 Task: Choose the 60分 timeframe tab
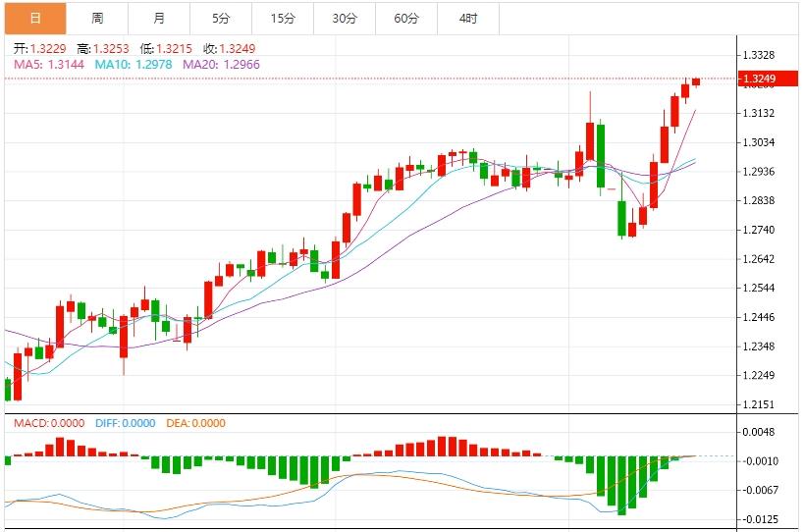(406, 18)
